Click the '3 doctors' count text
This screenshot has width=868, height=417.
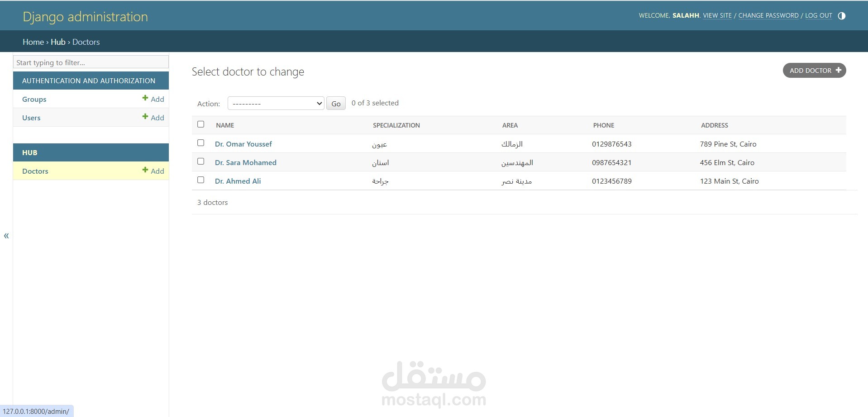point(212,202)
